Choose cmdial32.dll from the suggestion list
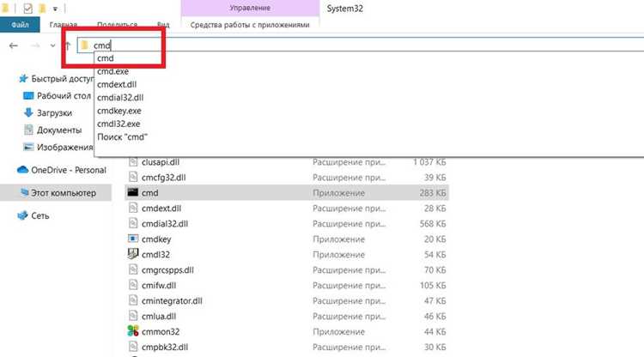 pos(120,98)
